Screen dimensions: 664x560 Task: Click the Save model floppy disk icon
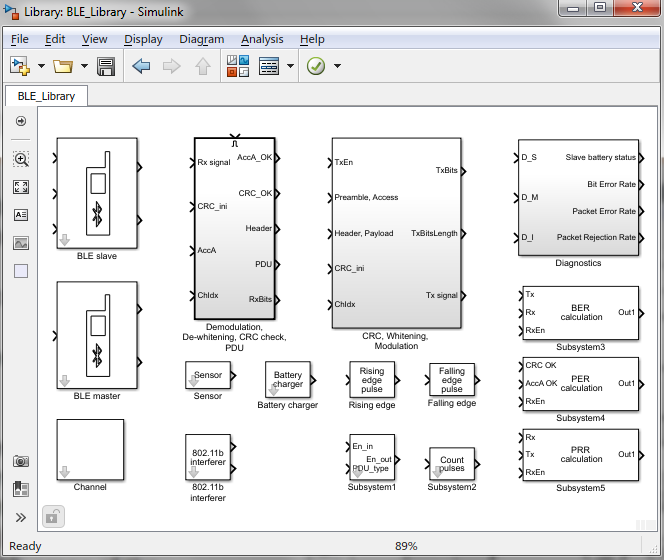pos(106,67)
